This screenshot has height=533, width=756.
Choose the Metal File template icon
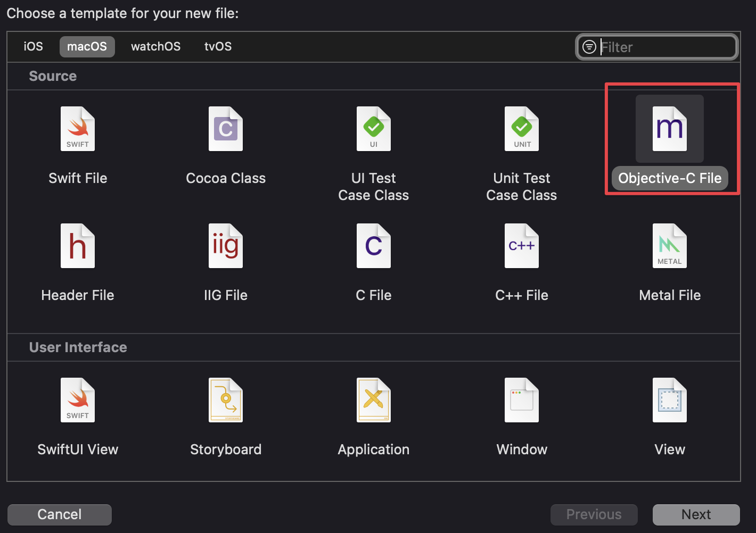tap(670, 246)
